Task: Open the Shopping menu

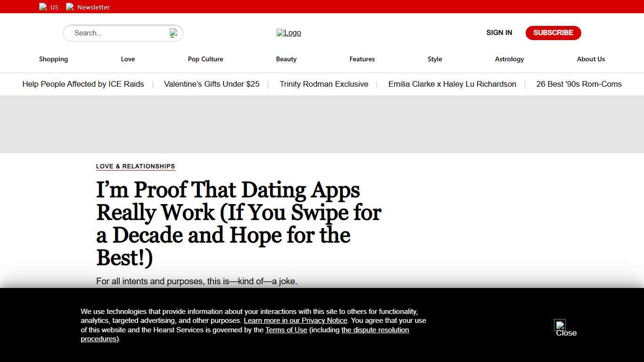Action: pos(53,59)
